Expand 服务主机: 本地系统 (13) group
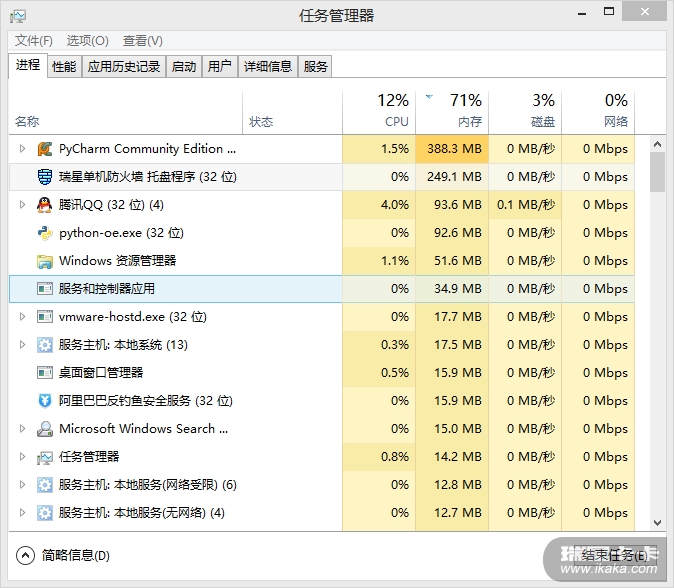The image size is (674, 588). [22, 345]
